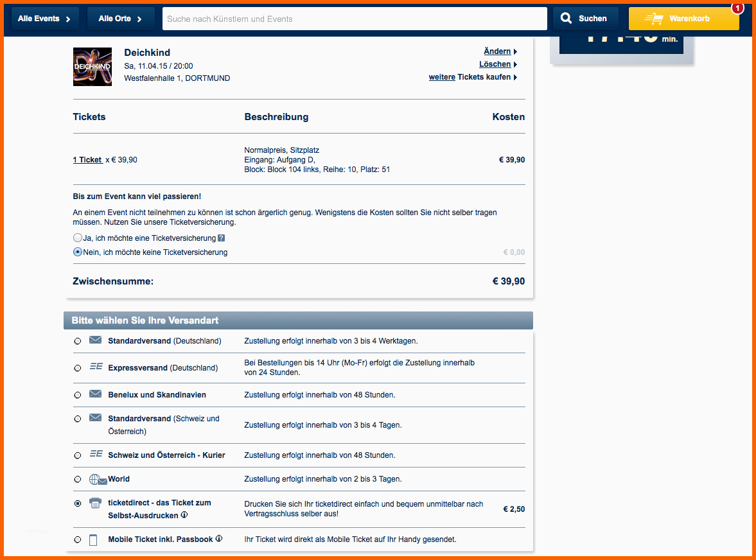756x560 pixels.
Task: Choose Standardversand (Deutschland) shipping option
Action: pyautogui.click(x=78, y=341)
